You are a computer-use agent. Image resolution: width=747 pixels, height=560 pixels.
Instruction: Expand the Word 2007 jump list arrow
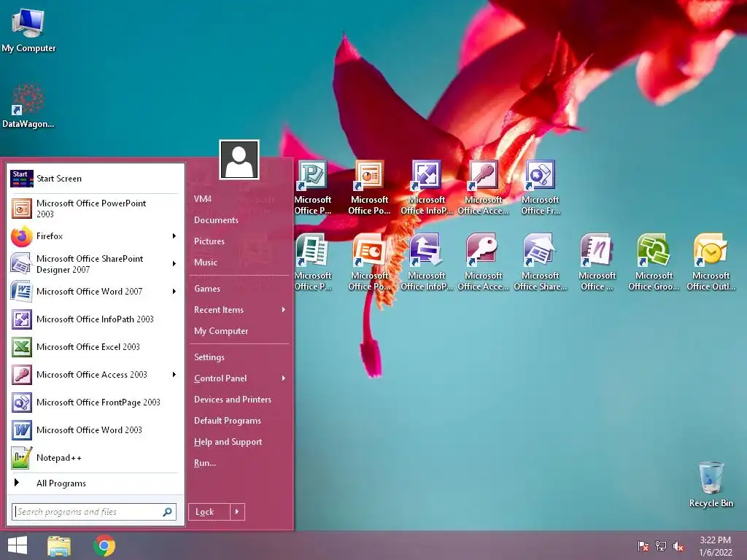pyautogui.click(x=174, y=292)
